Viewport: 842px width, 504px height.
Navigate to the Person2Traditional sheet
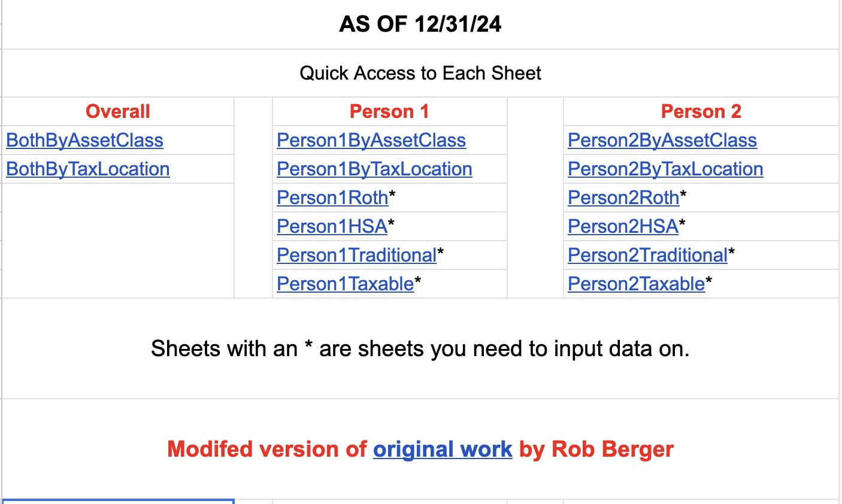pyautogui.click(x=647, y=256)
